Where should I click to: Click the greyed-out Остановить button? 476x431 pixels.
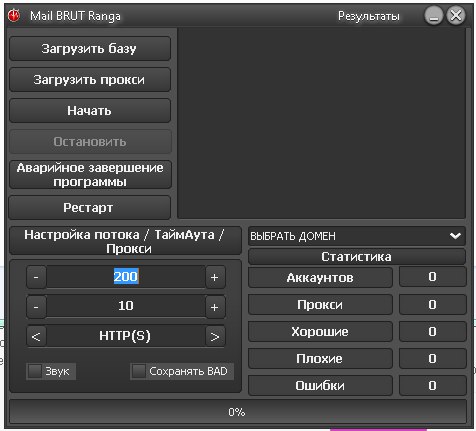90,142
